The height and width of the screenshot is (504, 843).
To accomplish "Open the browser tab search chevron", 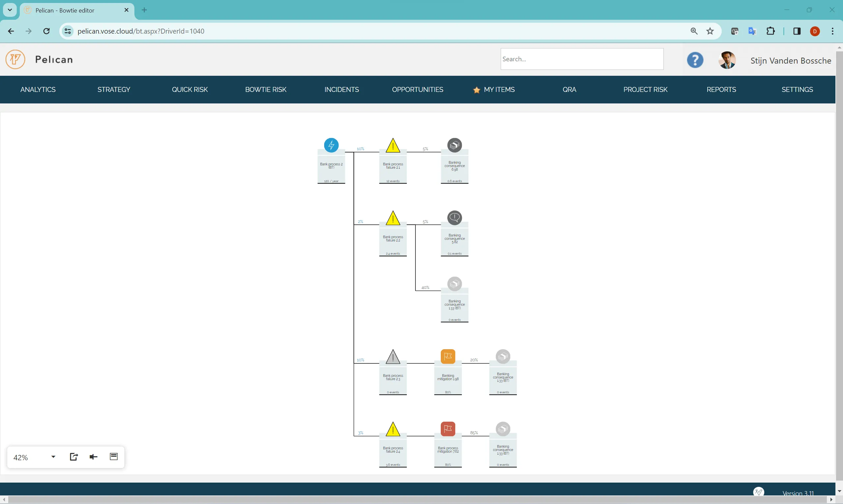I will (x=10, y=10).
